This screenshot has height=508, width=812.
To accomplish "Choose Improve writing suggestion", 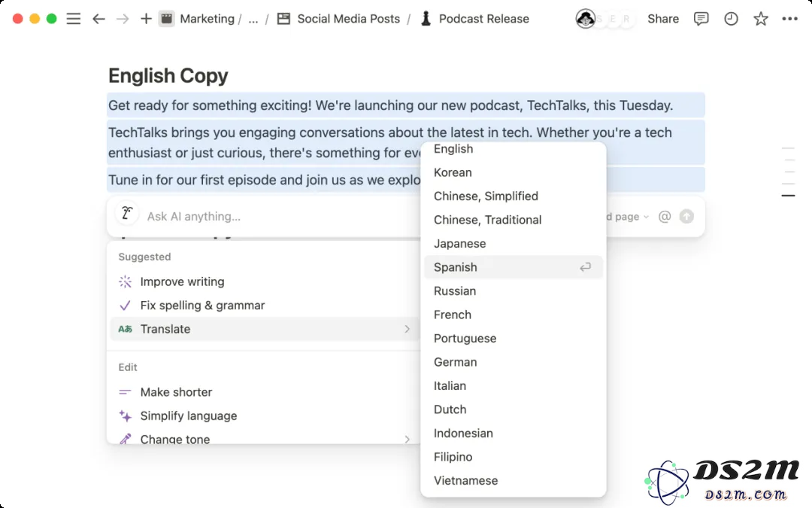I will pos(265,281).
